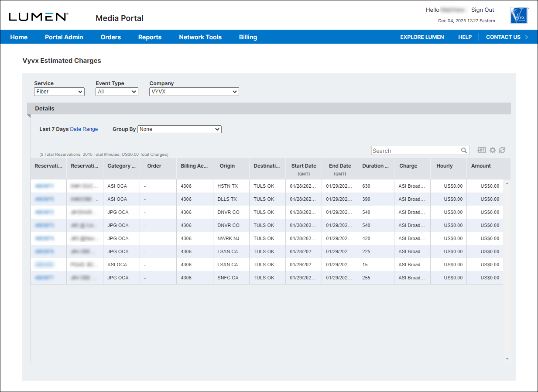This screenshot has height=392, width=538.
Task: Refresh the estimated charges table
Action: (502, 150)
